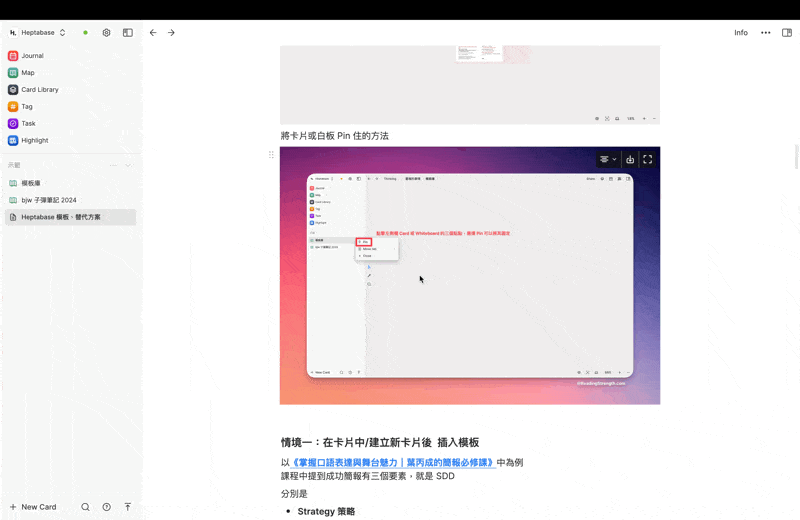Click the green sync status dot

point(85,33)
